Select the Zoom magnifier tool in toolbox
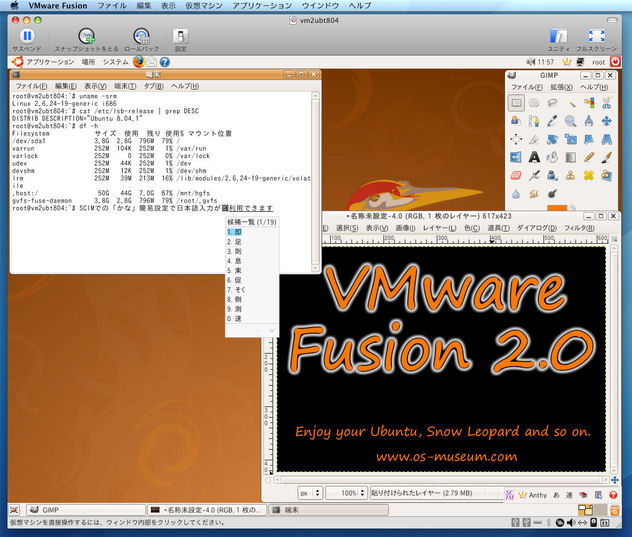Image resolution: width=632 pixels, height=537 pixels. tap(570, 121)
